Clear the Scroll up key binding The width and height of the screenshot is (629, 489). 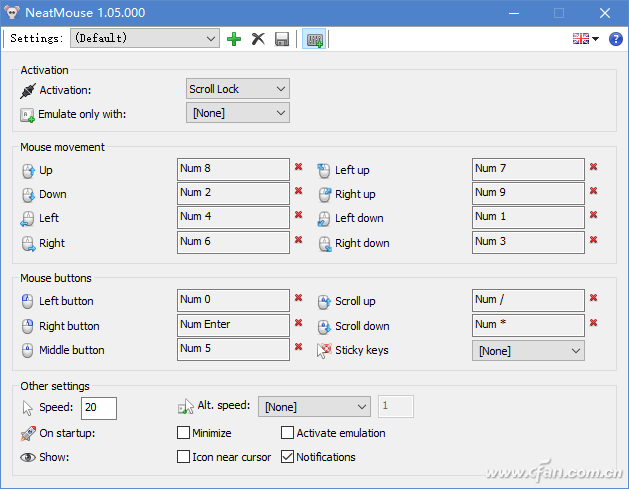[x=593, y=298]
